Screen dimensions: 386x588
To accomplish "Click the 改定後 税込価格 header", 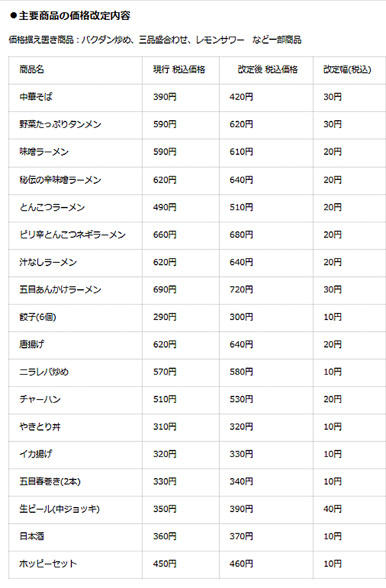I will click(x=268, y=70).
